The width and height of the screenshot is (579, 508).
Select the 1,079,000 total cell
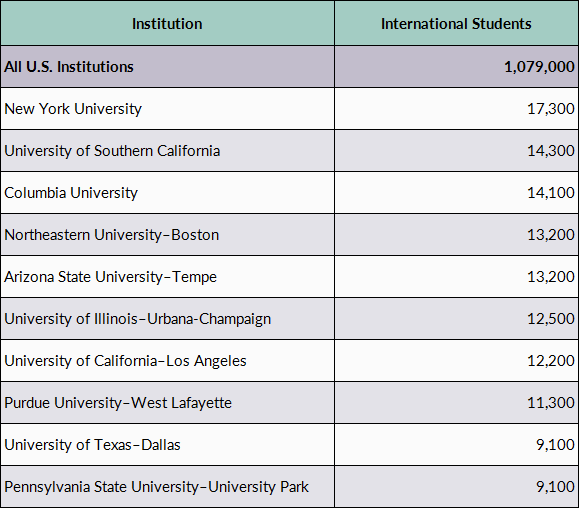456,67
